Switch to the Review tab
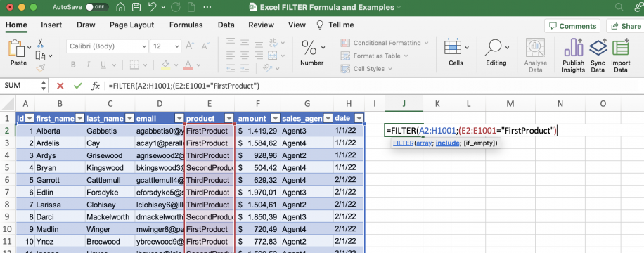This screenshot has width=644, height=253. tap(262, 25)
